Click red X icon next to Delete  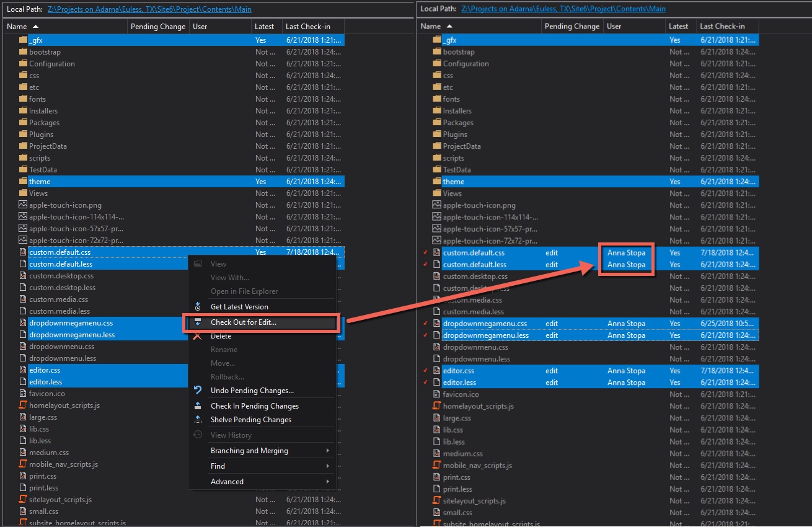click(198, 336)
